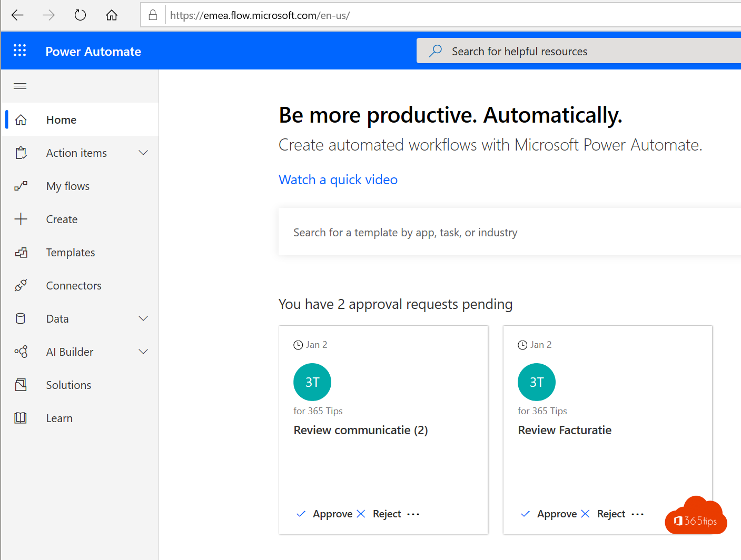The image size is (741, 560).
Task: Expand the AI Builder chevron
Action: tap(143, 352)
